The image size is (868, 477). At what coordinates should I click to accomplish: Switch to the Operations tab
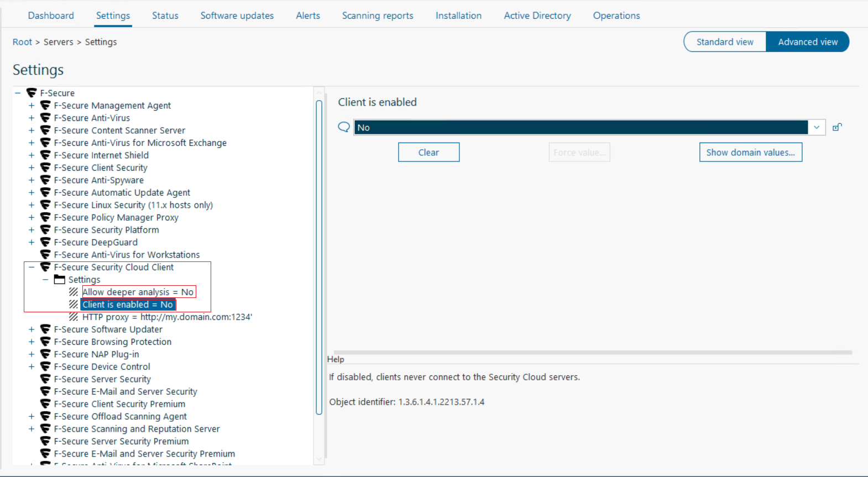click(x=616, y=15)
